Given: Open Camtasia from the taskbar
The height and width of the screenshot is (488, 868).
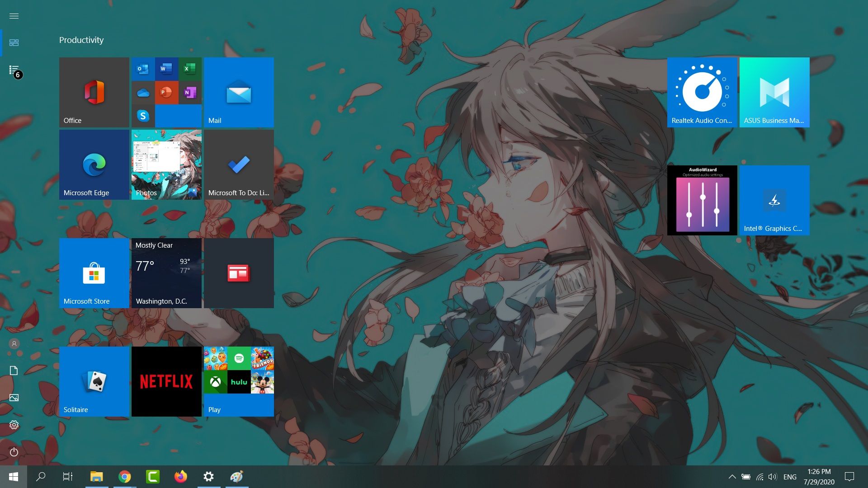Looking at the screenshot, I should [153, 477].
